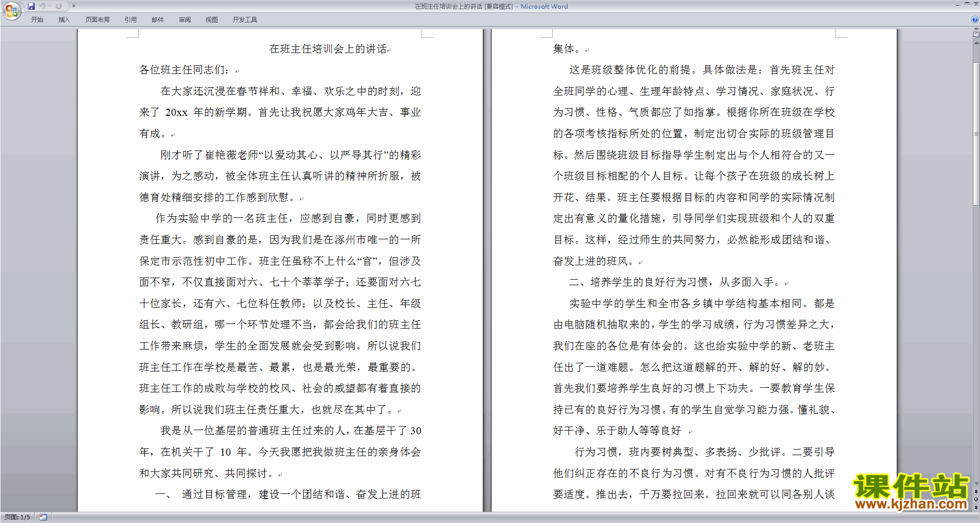Click the vertical scrollbar thumb
Screen dimensions: 980x523
976,134
